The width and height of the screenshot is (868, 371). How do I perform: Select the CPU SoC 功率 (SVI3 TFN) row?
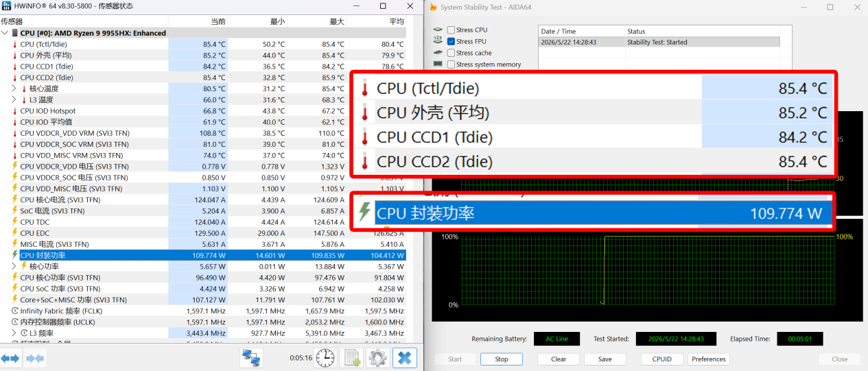click(203, 289)
